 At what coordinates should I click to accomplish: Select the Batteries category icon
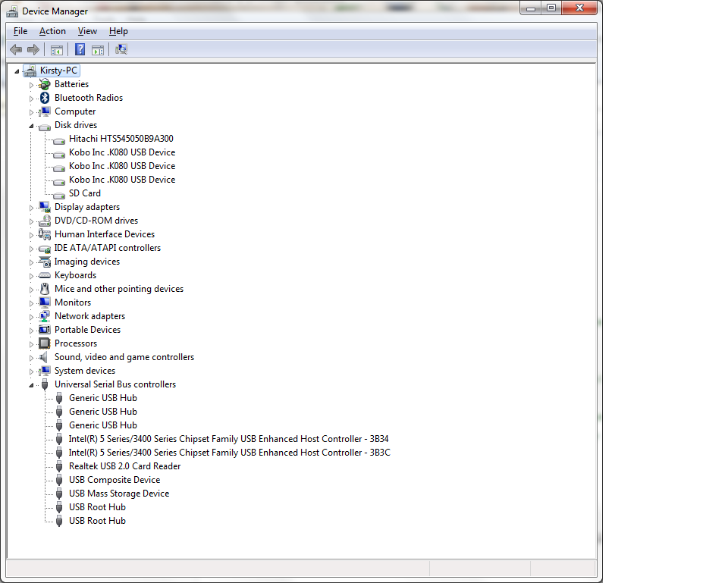pyautogui.click(x=45, y=84)
